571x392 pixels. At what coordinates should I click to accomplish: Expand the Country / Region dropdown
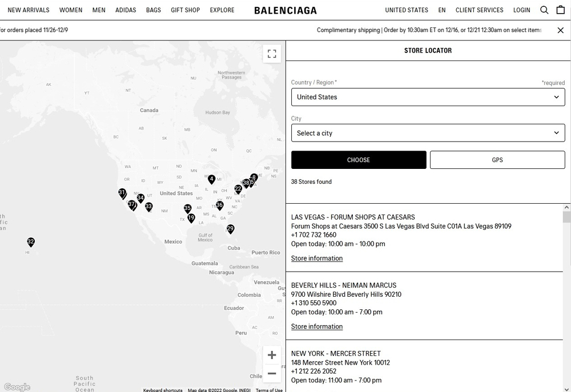pyautogui.click(x=428, y=97)
